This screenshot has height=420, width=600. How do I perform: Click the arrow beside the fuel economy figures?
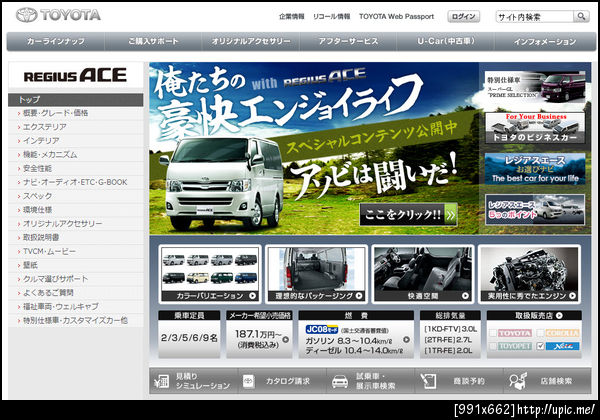pos(406,339)
